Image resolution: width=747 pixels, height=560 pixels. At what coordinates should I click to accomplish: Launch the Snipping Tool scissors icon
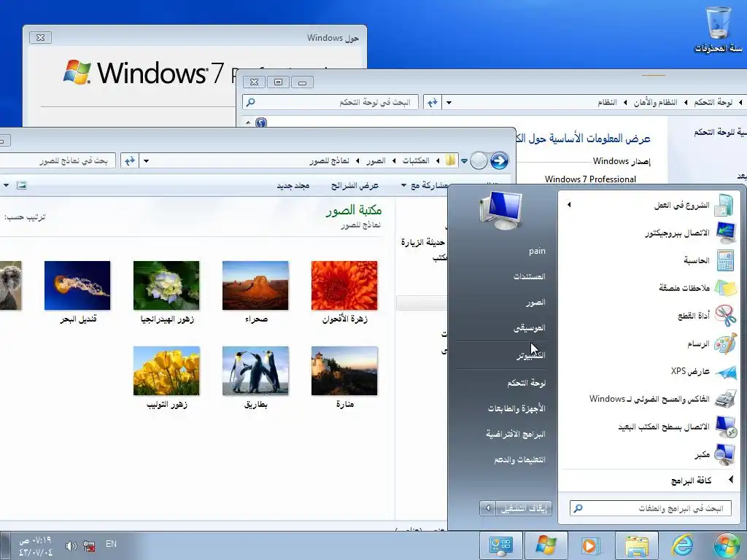(726, 316)
